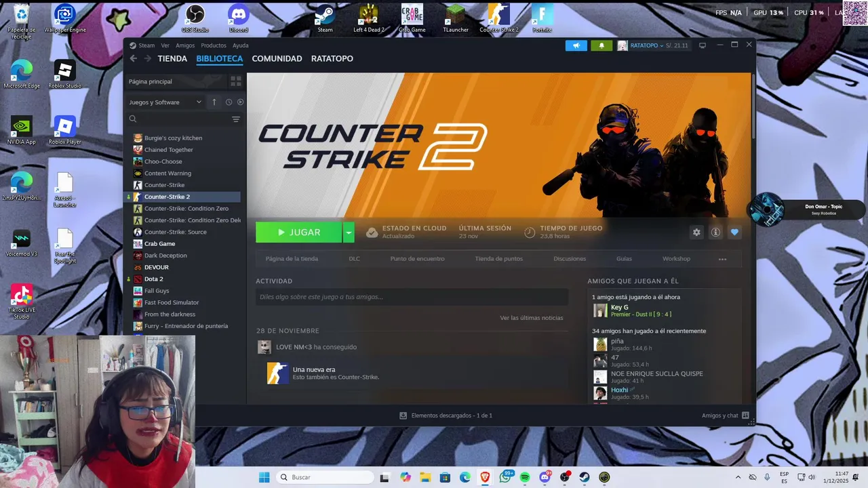Viewport: 868px width, 488px height.
Task: Open the library advanced filter icon
Action: 236,119
